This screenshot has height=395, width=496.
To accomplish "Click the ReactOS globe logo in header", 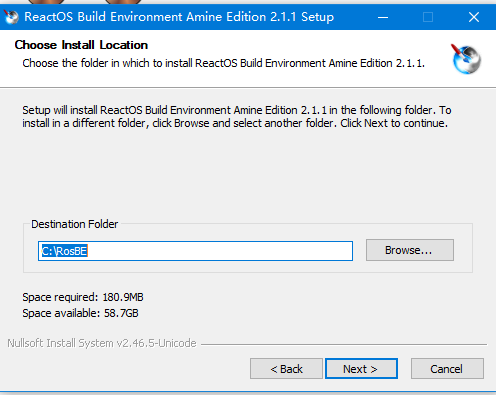I will pyautogui.click(x=466, y=59).
